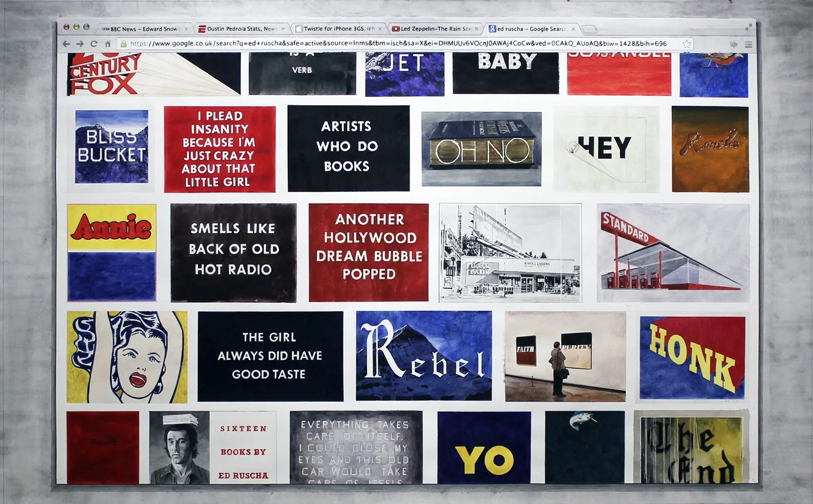Screen dimensions: 813x504
Task: Close the ed ruscha Google Search tab
Action: coord(573,29)
